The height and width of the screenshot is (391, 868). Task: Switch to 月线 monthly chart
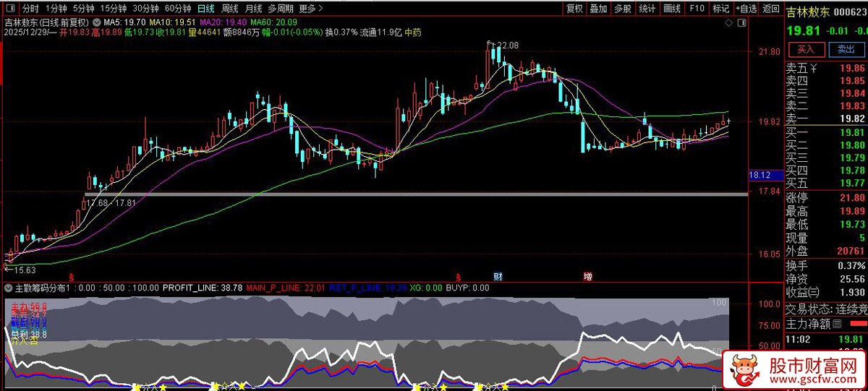pos(253,9)
